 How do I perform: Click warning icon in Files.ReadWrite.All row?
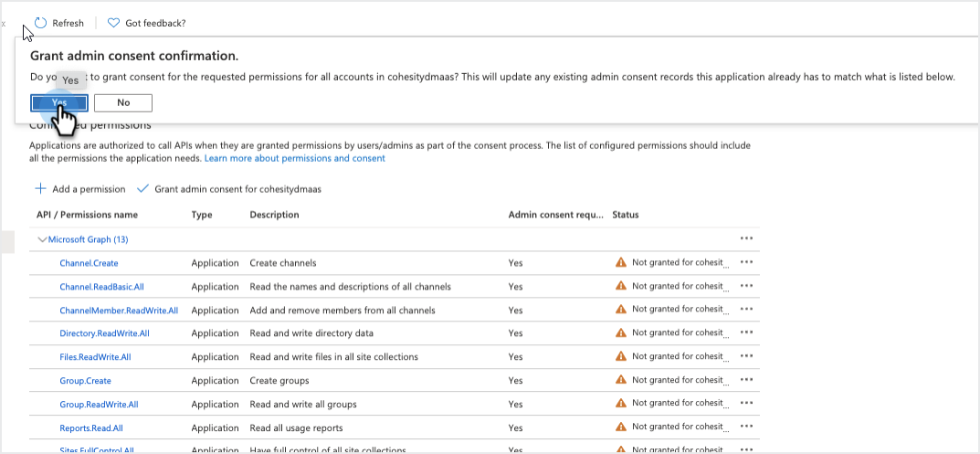(x=621, y=356)
